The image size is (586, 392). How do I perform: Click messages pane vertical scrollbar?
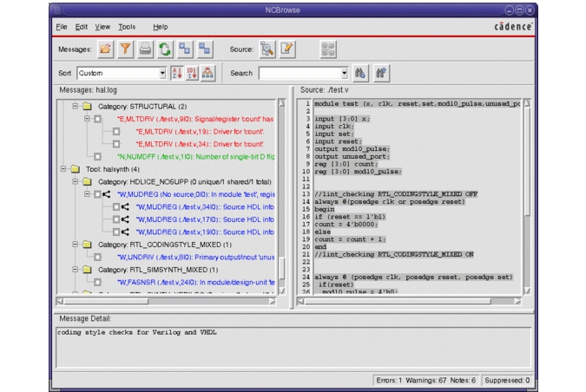282,197
